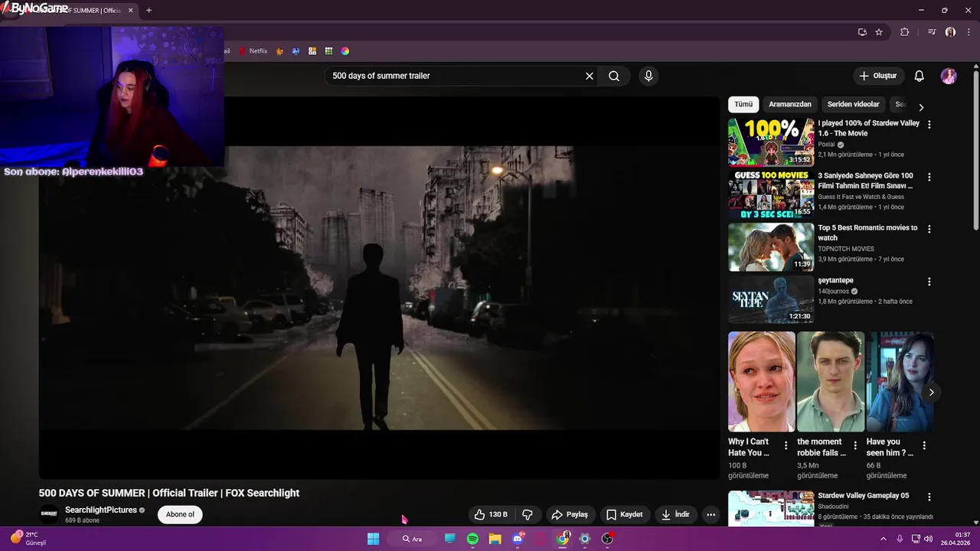Like the video with thumbs up
Screen dimensions: 980x551
click(491, 514)
